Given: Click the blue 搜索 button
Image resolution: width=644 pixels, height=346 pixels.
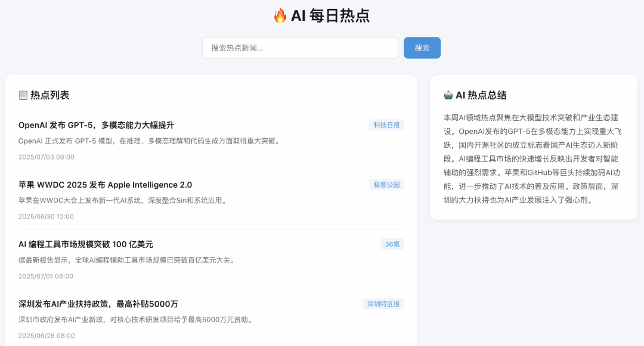Looking at the screenshot, I should coord(422,48).
